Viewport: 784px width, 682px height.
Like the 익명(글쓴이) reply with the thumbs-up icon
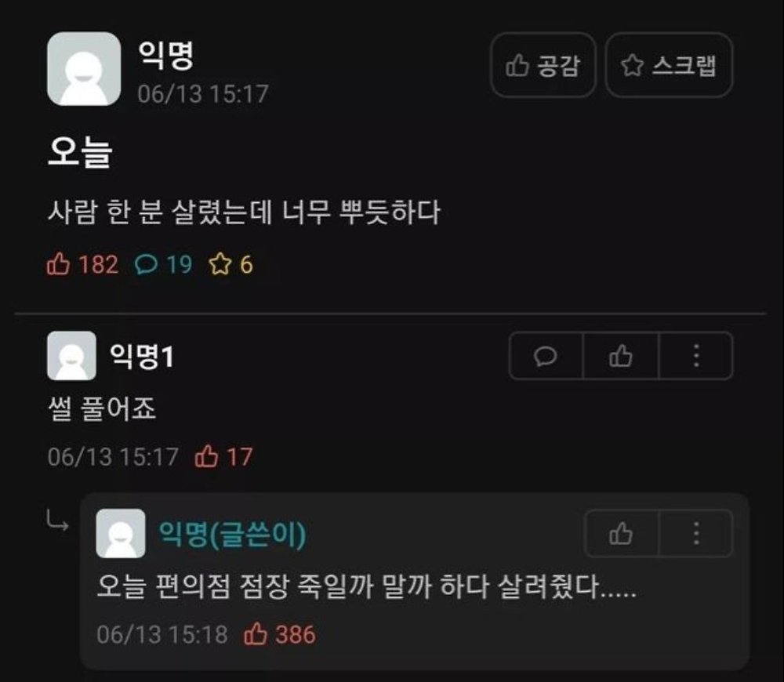(621, 534)
